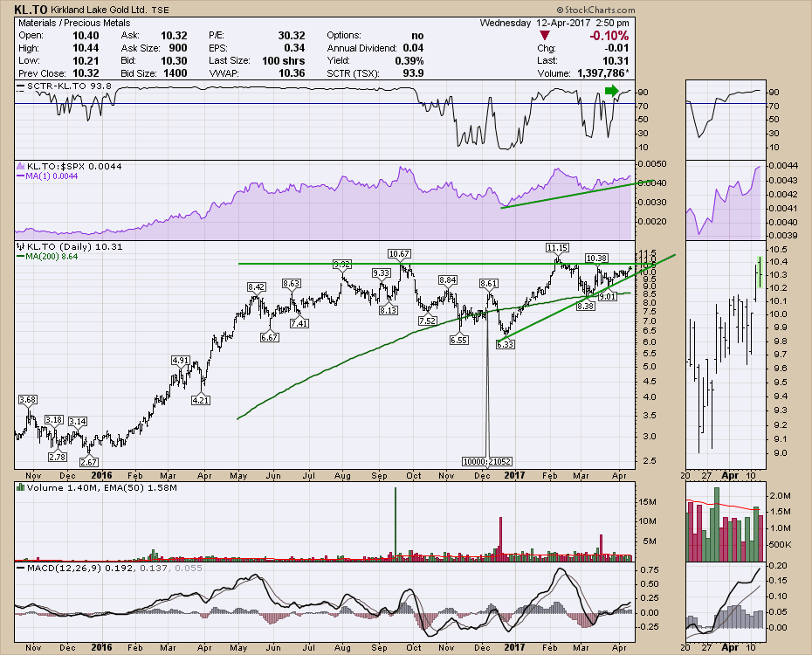Image resolution: width=812 pixels, height=655 pixels.
Task: Select the High value 10.44
Action: [86, 48]
